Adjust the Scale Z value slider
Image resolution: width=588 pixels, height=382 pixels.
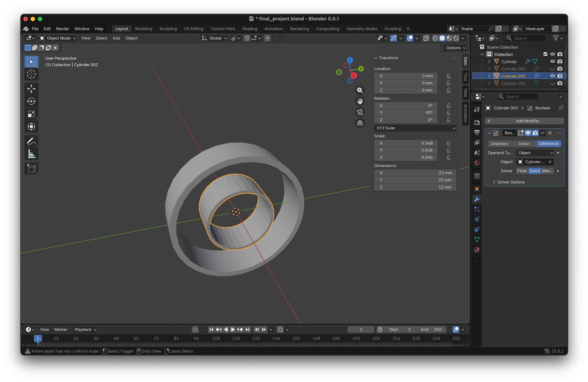[x=406, y=157]
